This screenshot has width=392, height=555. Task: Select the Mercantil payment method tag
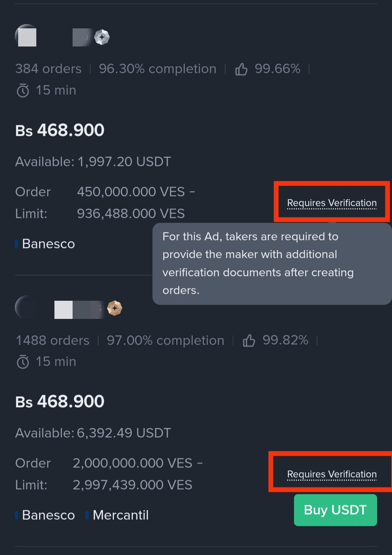pyautogui.click(x=121, y=515)
